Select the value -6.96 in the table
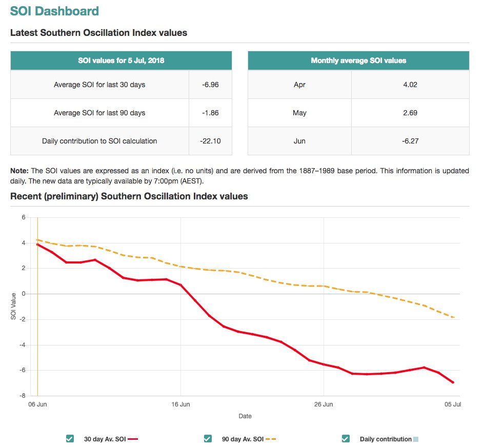This screenshot has width=484, height=448. 211,85
